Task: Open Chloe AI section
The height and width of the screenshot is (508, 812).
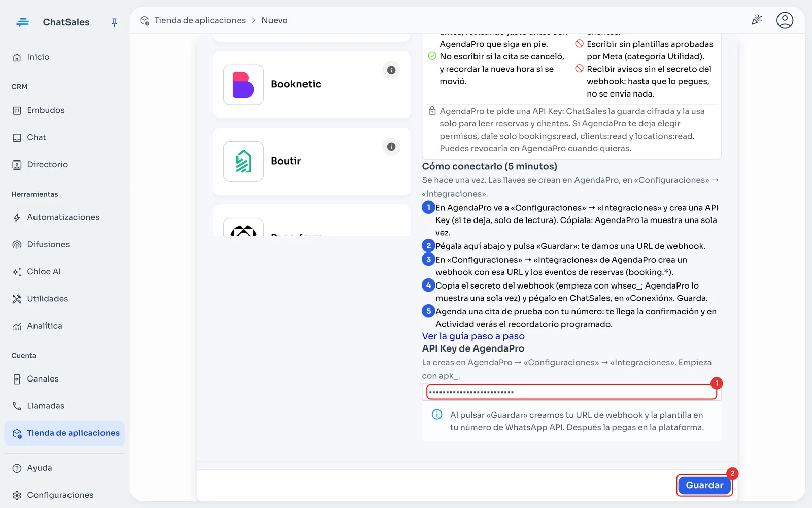Action: coord(65,272)
